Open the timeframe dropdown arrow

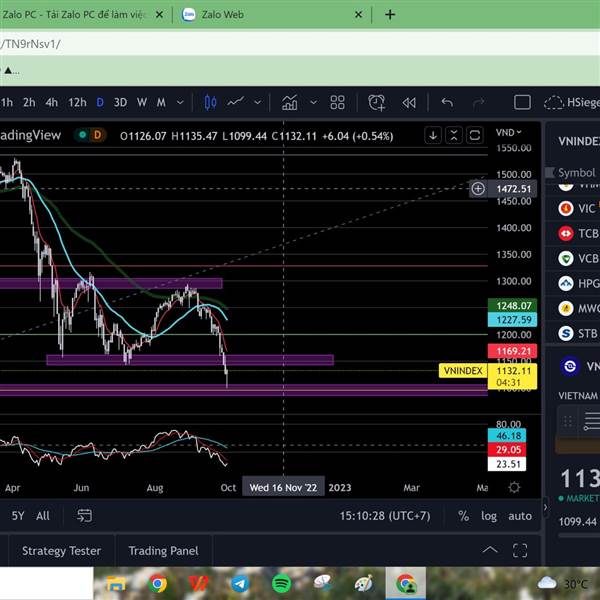[x=180, y=103]
